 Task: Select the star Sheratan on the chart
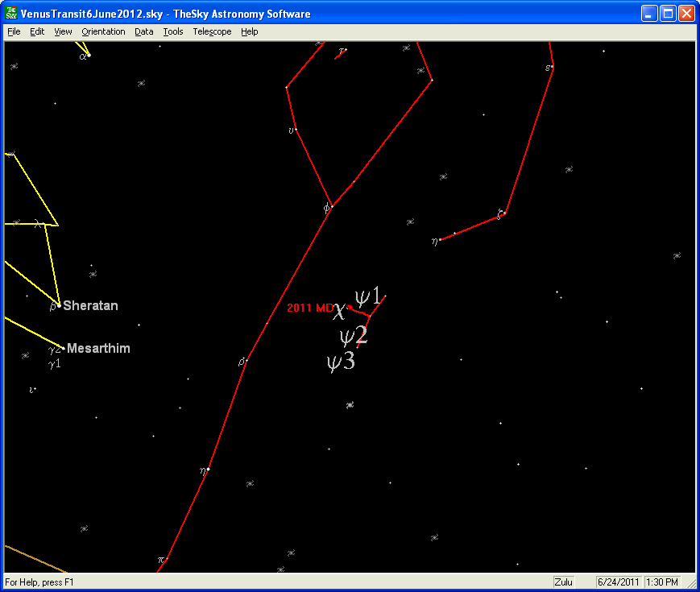tap(60, 305)
